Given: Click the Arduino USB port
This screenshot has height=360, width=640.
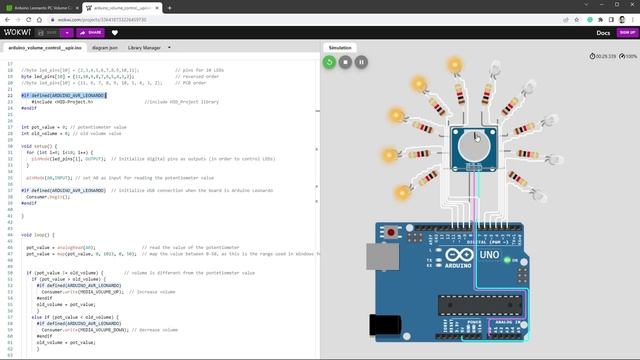Looking at the screenshot, I should pyautogui.click(x=382, y=257).
